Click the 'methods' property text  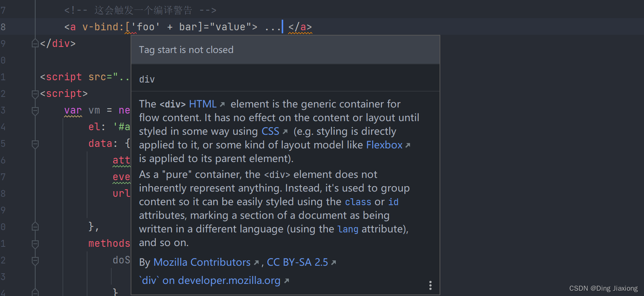pyautogui.click(x=109, y=243)
